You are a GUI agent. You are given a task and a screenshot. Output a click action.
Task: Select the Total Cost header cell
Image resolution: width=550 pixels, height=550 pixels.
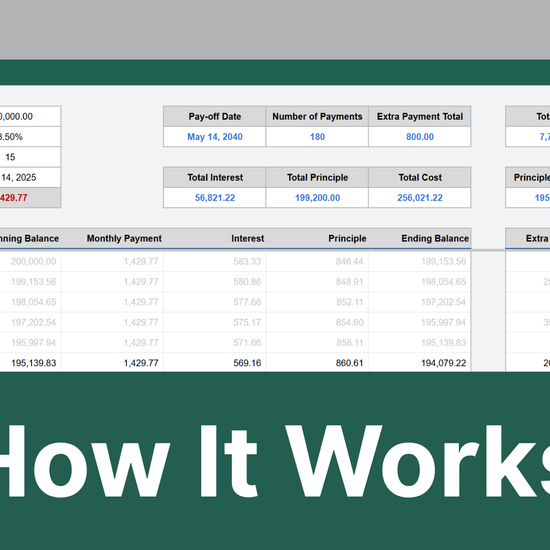420,177
